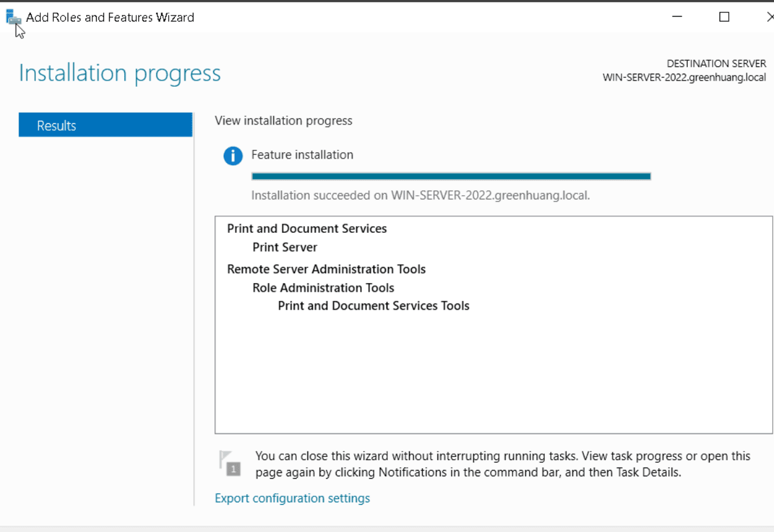Select Print and Document Services row
The height and width of the screenshot is (532, 774).
coord(307,229)
